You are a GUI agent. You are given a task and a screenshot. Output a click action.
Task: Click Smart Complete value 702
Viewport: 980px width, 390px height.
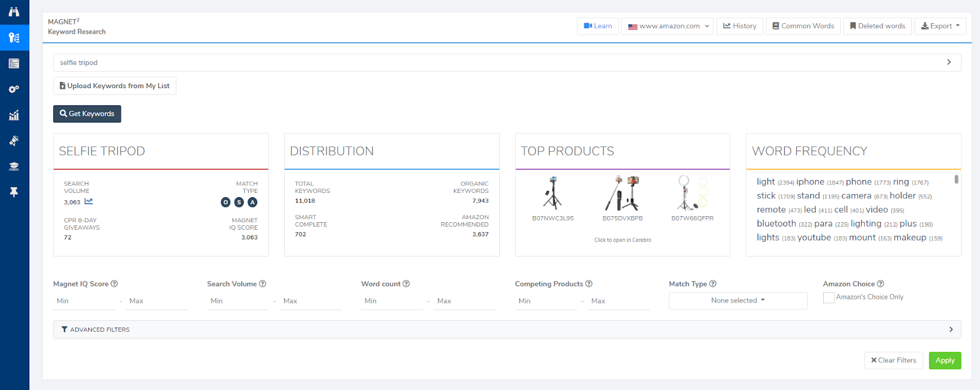pos(301,234)
